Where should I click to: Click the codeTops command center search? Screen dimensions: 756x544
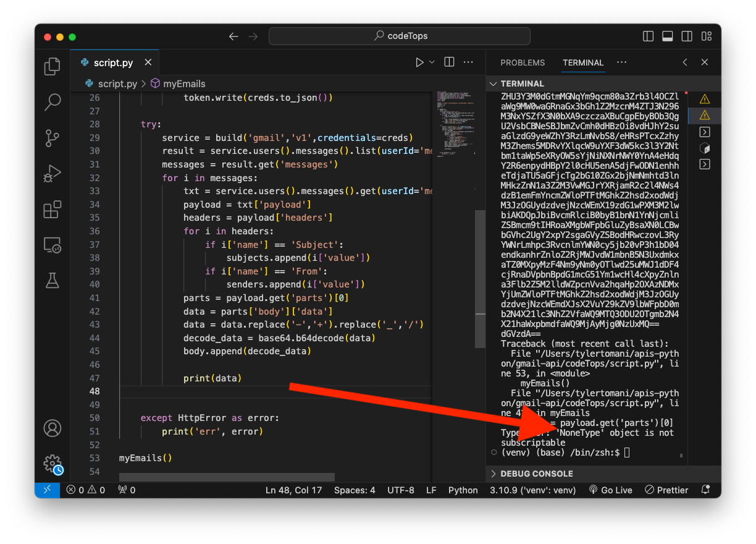[x=399, y=36]
